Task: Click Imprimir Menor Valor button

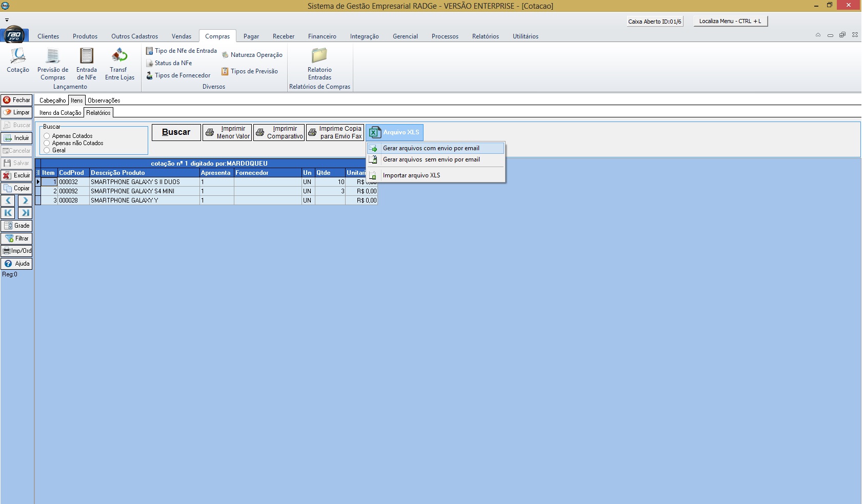Action: [227, 132]
